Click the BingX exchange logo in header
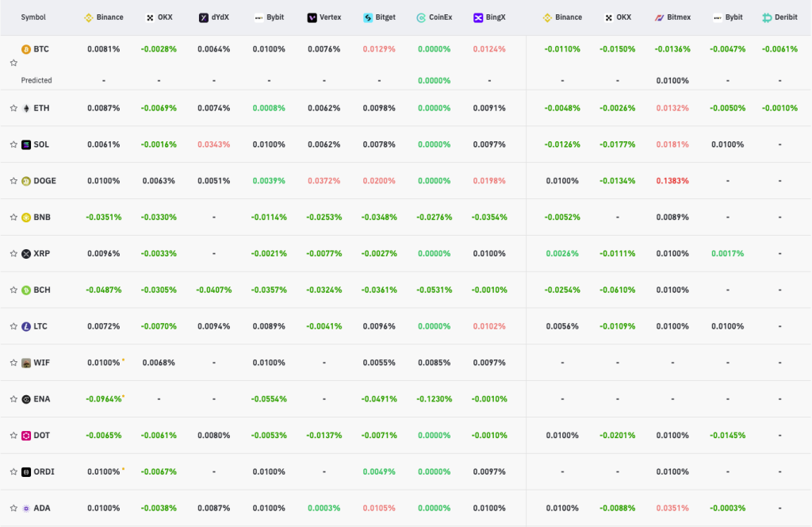812x527 pixels. pos(478,17)
